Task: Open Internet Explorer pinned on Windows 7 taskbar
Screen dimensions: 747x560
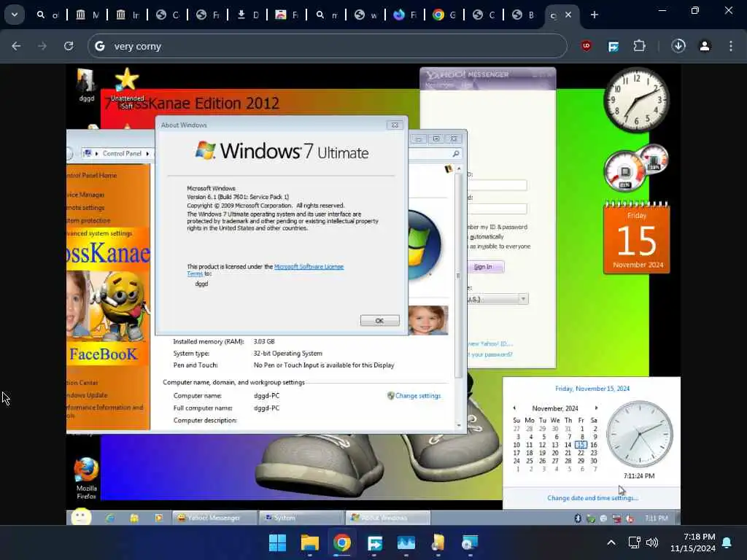Action: click(x=110, y=518)
